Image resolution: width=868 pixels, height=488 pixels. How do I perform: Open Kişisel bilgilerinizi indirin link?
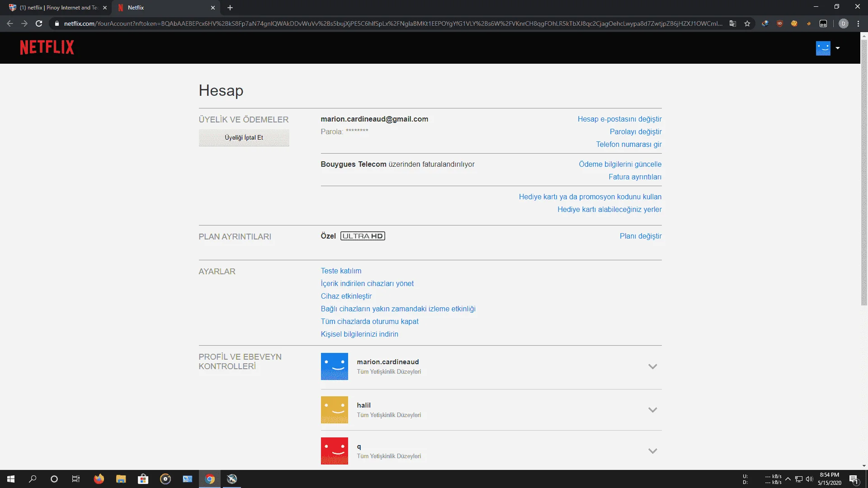[359, 334]
